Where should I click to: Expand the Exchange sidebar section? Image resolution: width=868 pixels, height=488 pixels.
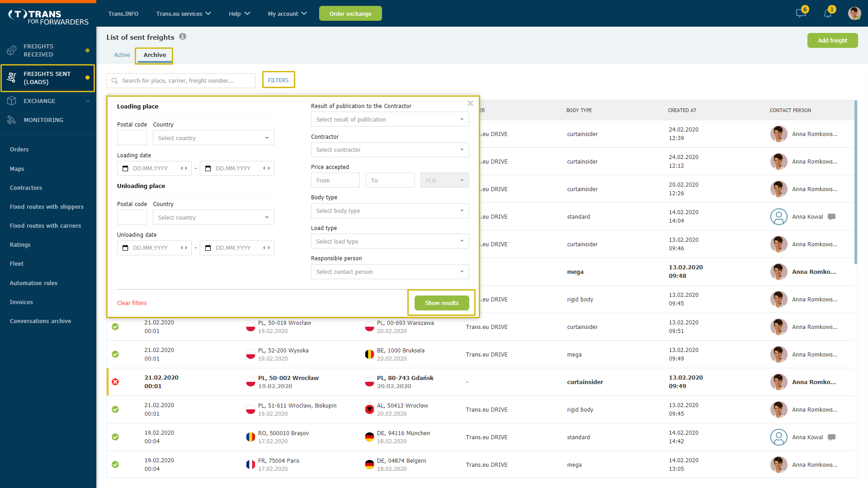click(88, 101)
